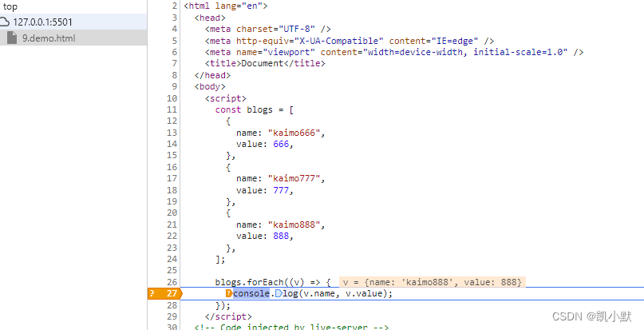Click the value: 666 line
644x330 pixels.
265,144
